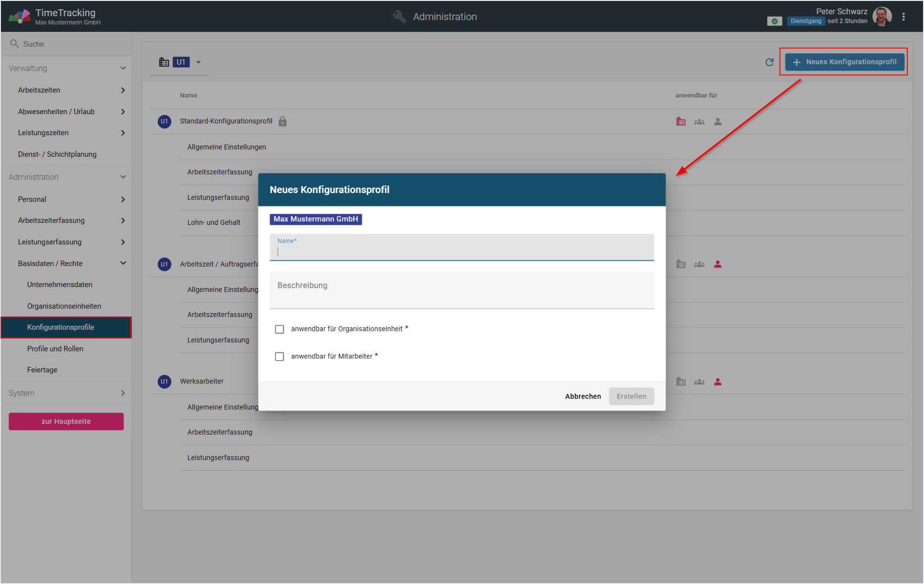Expand the Arbeitszeiten submenu under Verwaltung
Screen dimensions: 924x584
click(x=123, y=90)
